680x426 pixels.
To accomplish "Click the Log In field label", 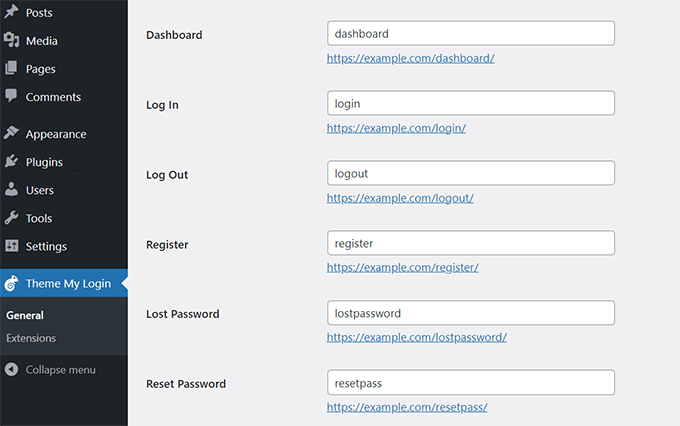I will (162, 105).
